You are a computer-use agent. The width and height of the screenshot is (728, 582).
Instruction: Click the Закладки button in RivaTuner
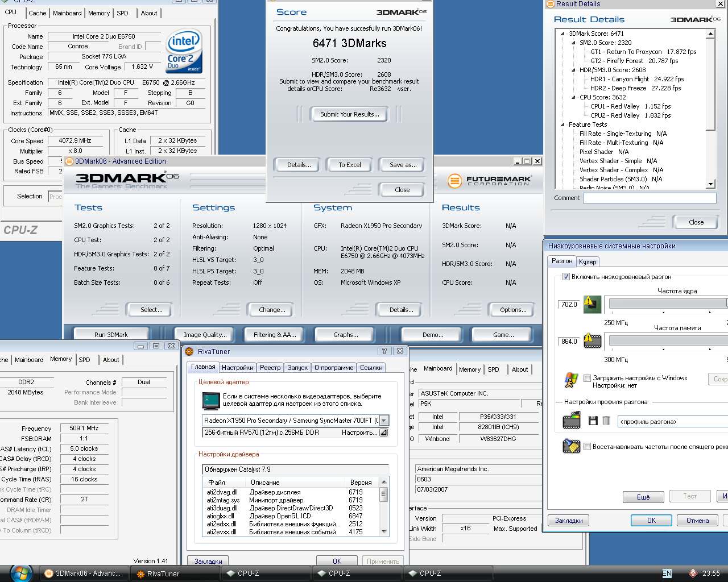[x=208, y=561]
